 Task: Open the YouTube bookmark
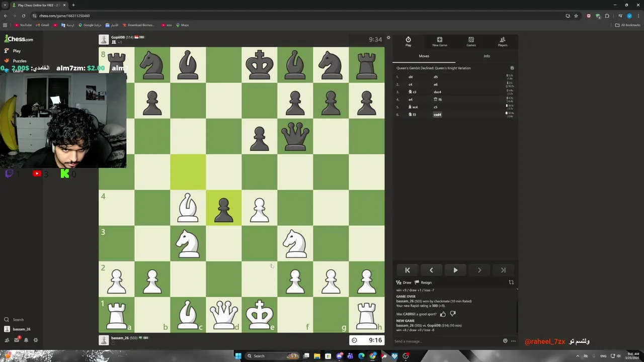tap(23, 25)
